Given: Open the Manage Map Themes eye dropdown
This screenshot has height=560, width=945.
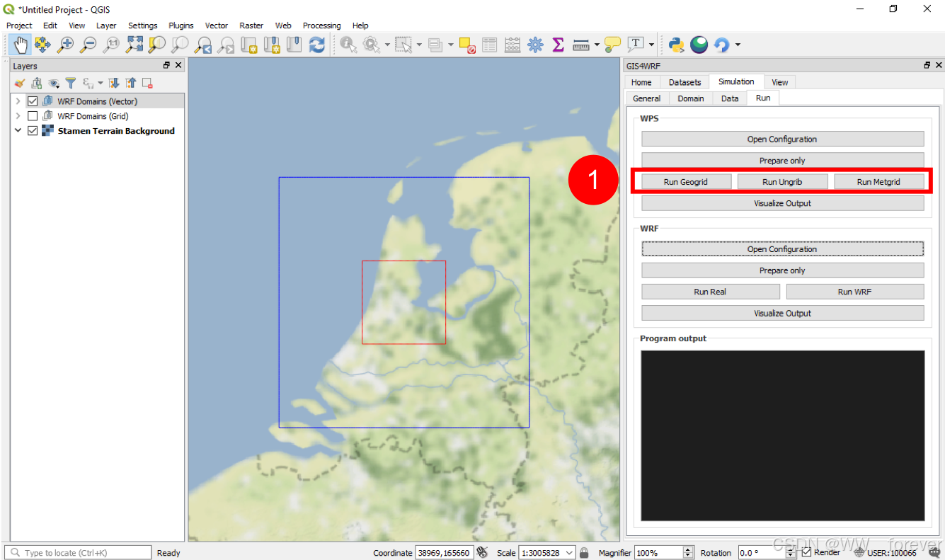Looking at the screenshot, I should pos(54,84).
